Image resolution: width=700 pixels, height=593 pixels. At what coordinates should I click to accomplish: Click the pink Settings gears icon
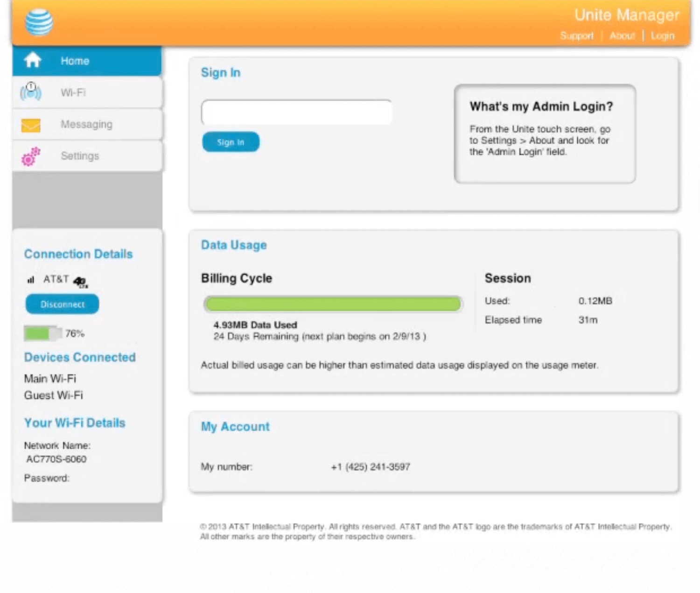click(x=31, y=156)
